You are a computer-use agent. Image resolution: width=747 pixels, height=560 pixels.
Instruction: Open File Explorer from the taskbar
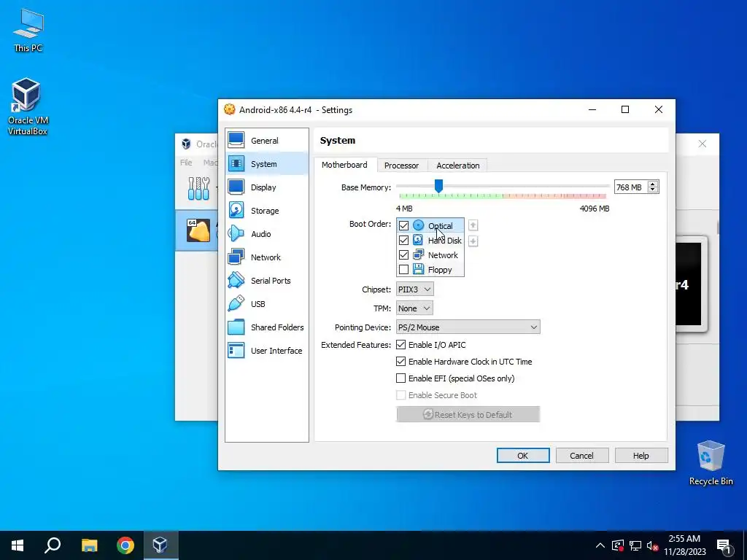[x=89, y=545]
